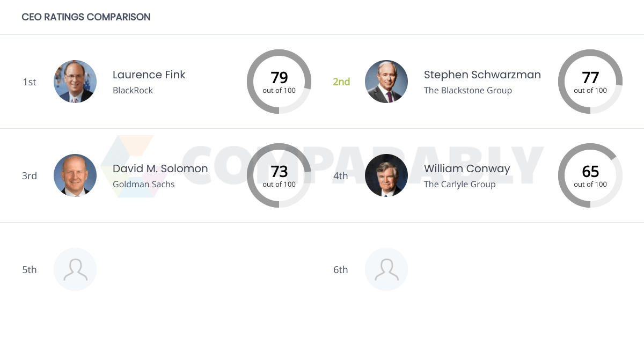Click Stephen Schwarzman's profile photo

(x=386, y=82)
